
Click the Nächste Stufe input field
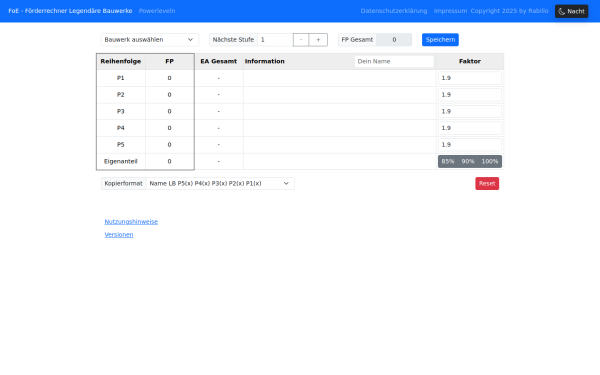275,40
